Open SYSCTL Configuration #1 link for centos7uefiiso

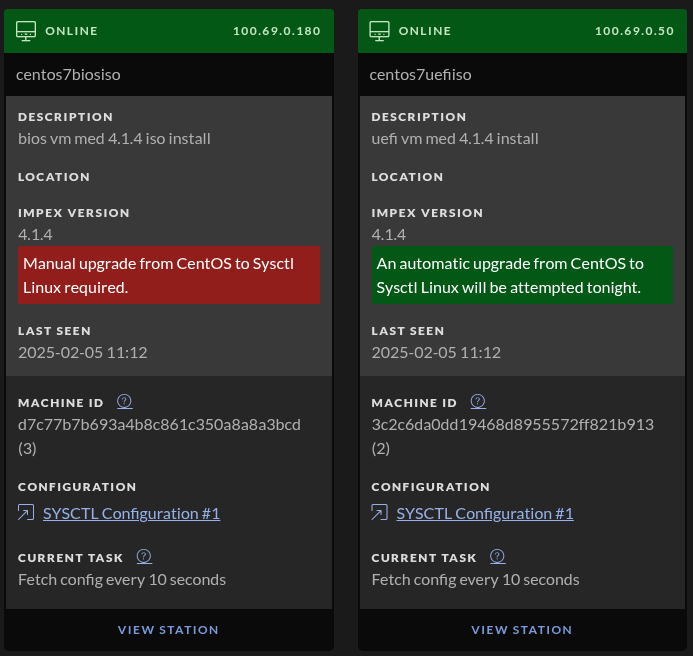485,514
